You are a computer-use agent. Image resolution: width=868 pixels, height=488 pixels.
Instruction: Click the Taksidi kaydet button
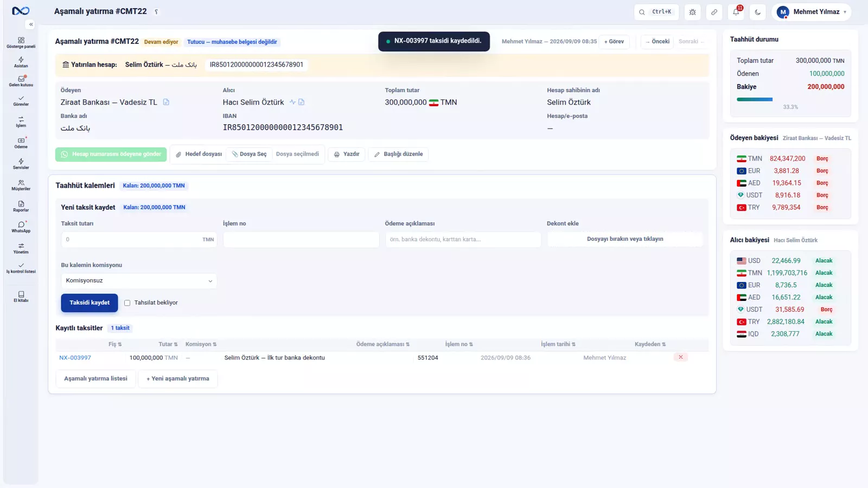90,303
